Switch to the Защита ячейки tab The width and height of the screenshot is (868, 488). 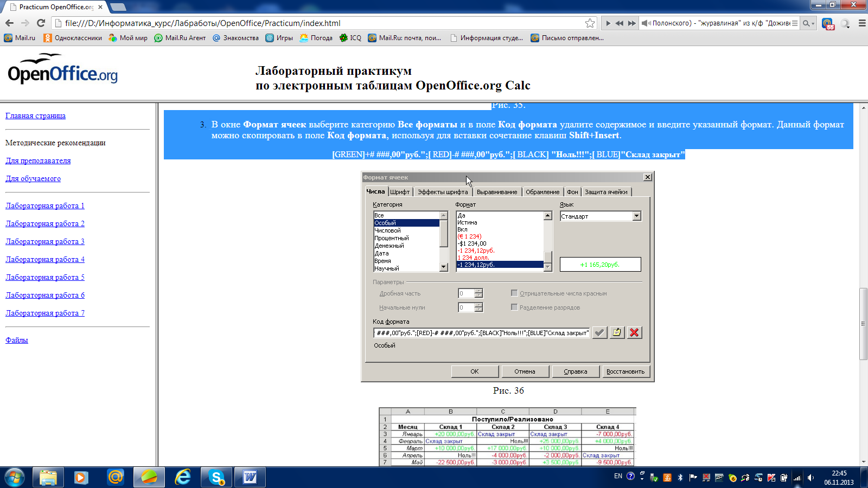click(x=606, y=192)
